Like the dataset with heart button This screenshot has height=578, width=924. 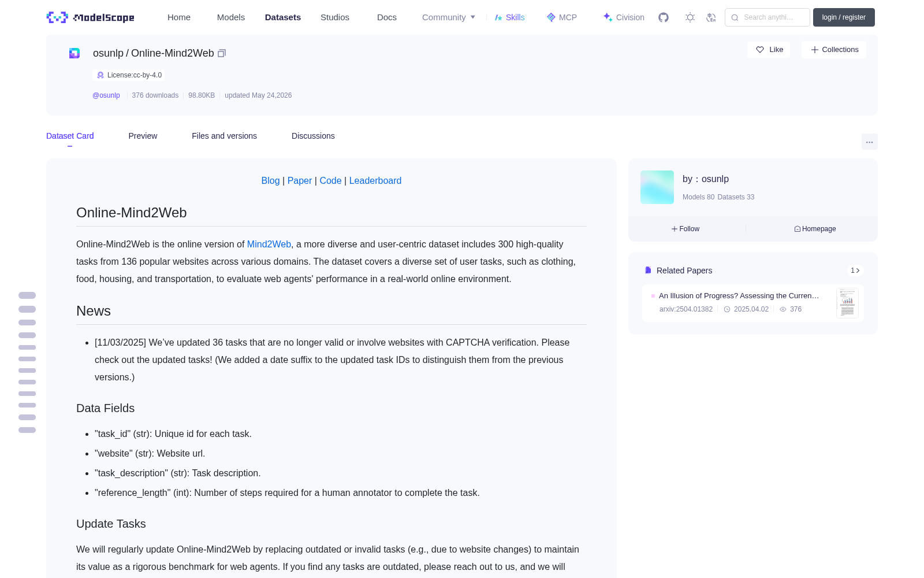[x=769, y=50]
